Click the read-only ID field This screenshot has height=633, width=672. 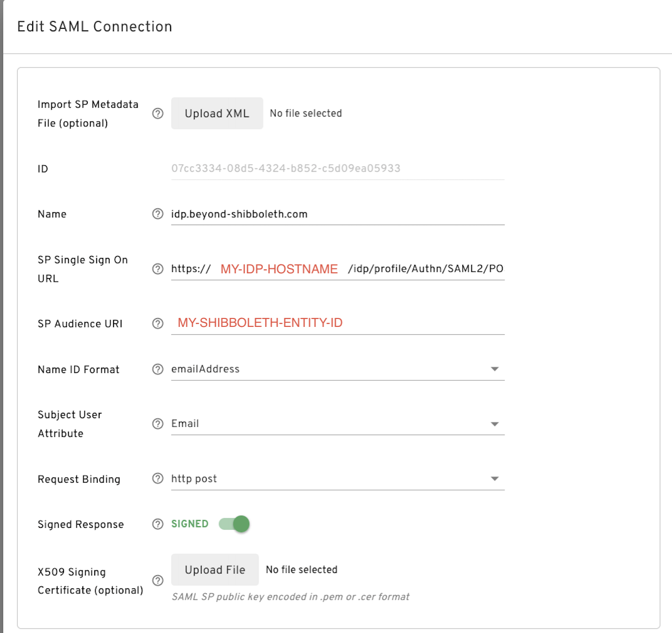coord(337,169)
